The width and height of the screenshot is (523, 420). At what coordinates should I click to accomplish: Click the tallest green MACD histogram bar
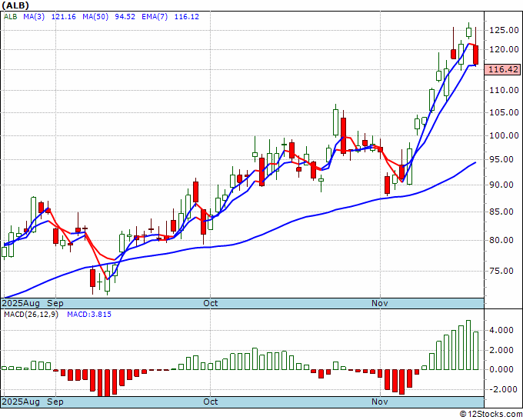pos(468,345)
